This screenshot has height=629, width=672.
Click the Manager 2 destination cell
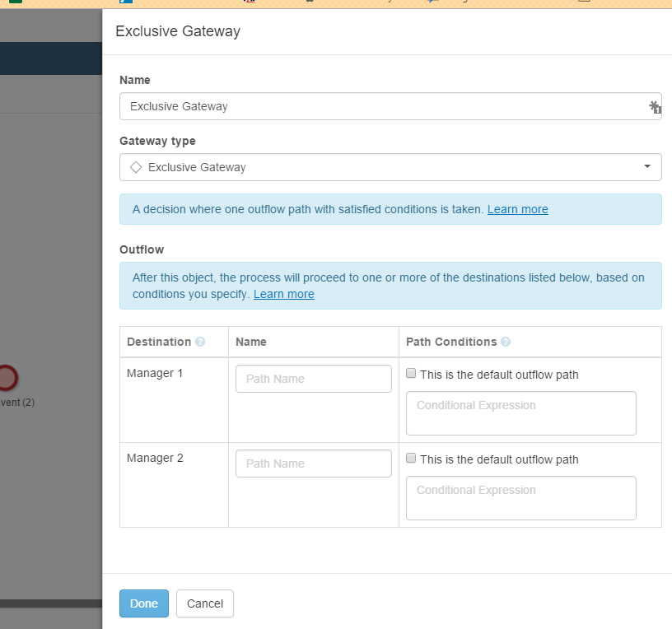coord(155,459)
